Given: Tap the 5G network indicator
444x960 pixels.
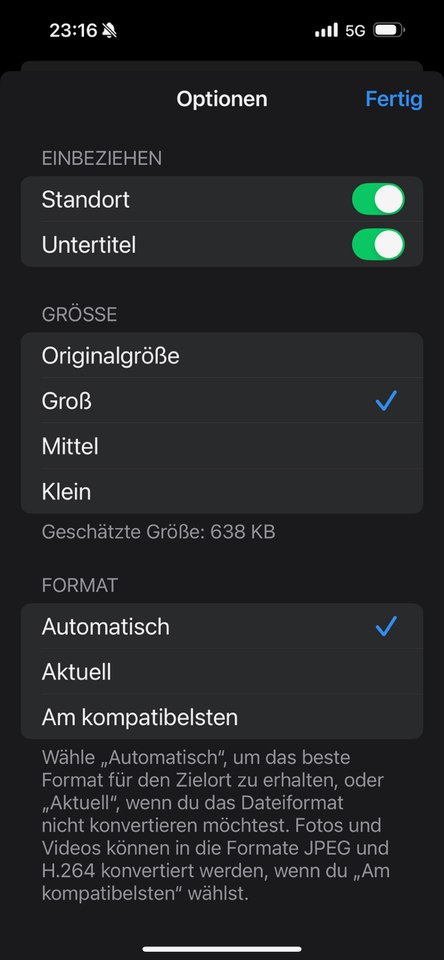Looking at the screenshot, I should pos(355,30).
